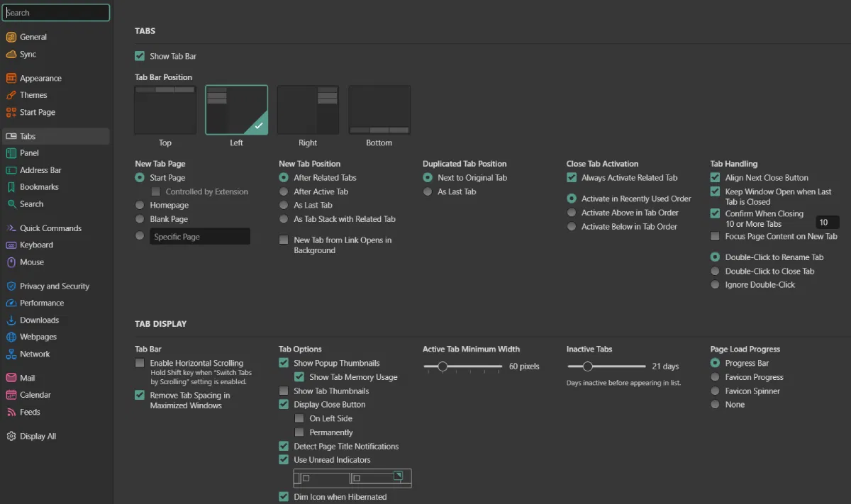Uncheck the Show Tab Bar checkbox
The height and width of the screenshot is (504, 851).
pos(140,56)
